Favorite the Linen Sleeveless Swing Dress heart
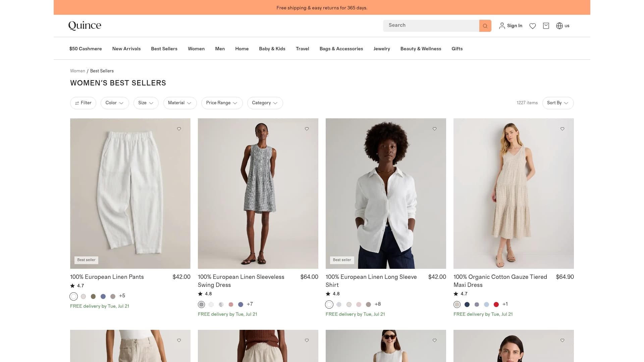The image size is (644, 362). [307, 129]
